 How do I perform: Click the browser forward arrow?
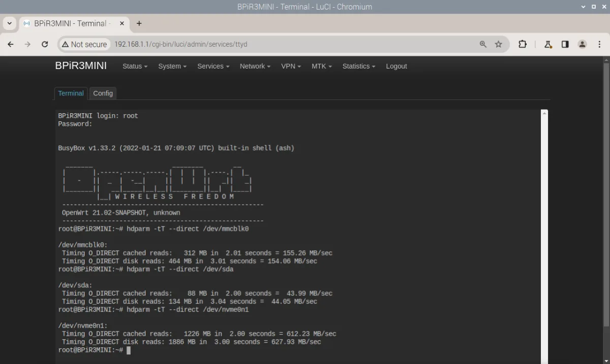coord(27,44)
